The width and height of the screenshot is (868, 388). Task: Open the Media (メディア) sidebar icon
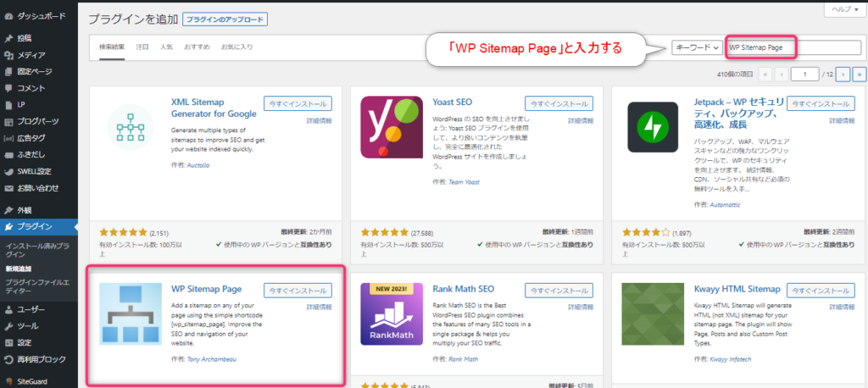(8, 55)
